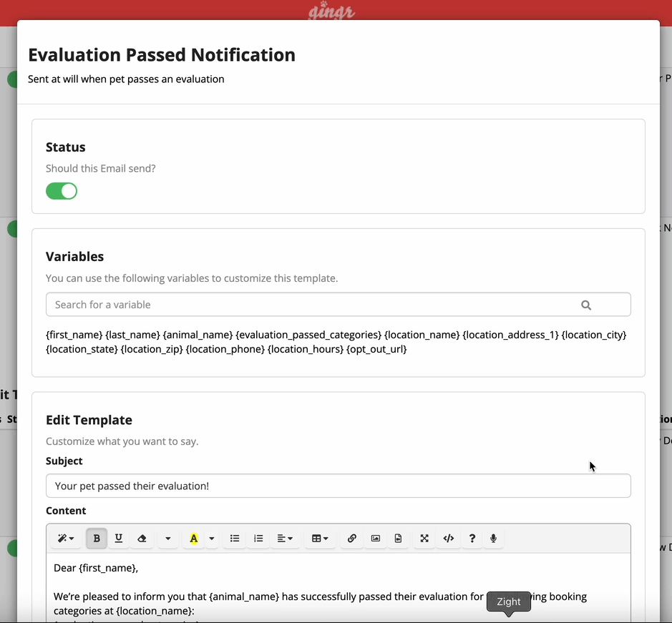Apply underline formatting

pyautogui.click(x=119, y=538)
